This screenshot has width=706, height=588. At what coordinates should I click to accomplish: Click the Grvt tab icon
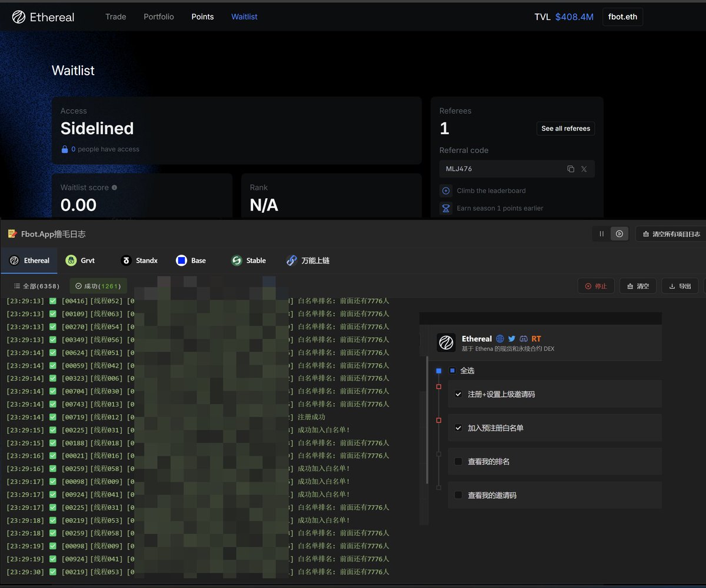71,260
